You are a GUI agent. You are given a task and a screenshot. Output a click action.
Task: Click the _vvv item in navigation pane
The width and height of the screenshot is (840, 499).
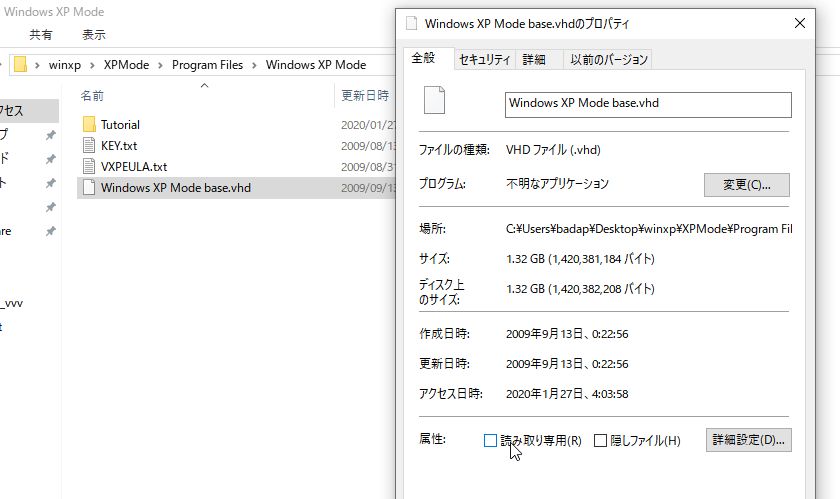pos(12,303)
